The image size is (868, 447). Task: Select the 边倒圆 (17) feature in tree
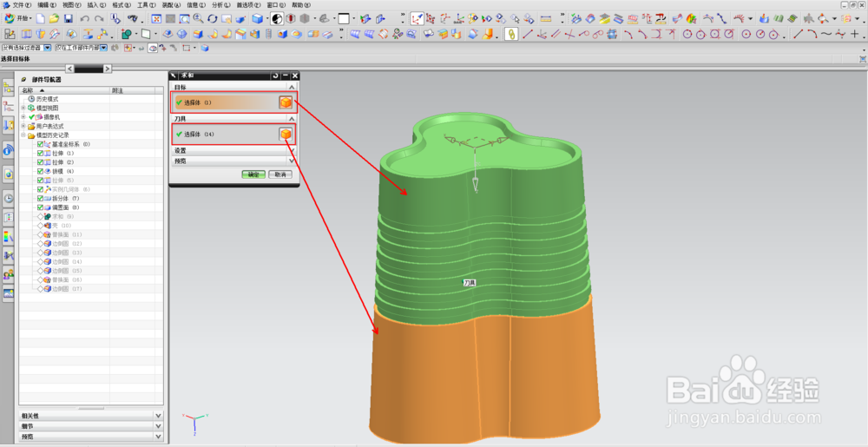click(67, 289)
